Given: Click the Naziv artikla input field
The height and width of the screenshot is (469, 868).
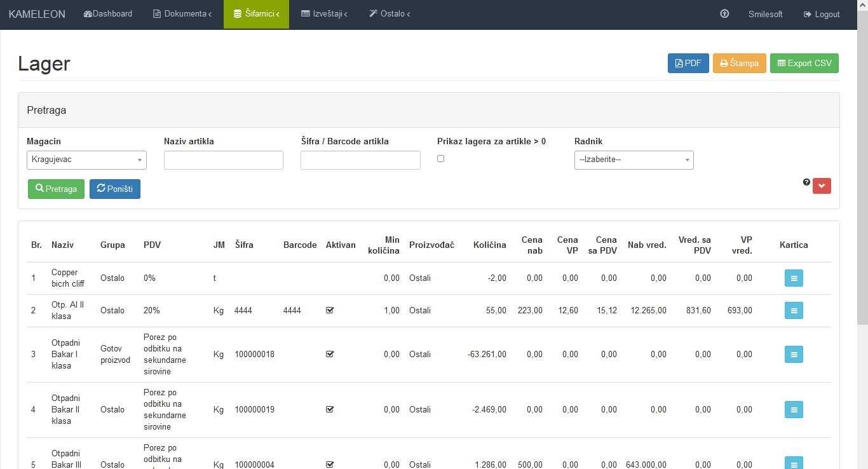Looking at the screenshot, I should 223,160.
